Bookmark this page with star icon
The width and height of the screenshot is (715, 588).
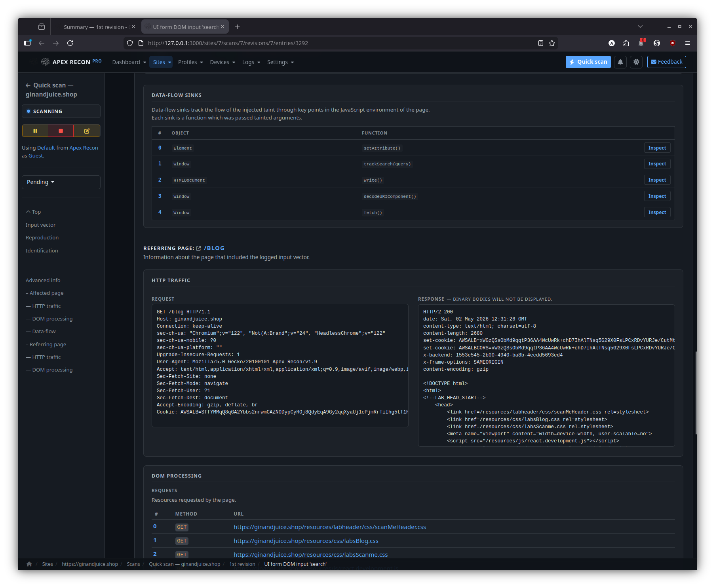coord(552,43)
